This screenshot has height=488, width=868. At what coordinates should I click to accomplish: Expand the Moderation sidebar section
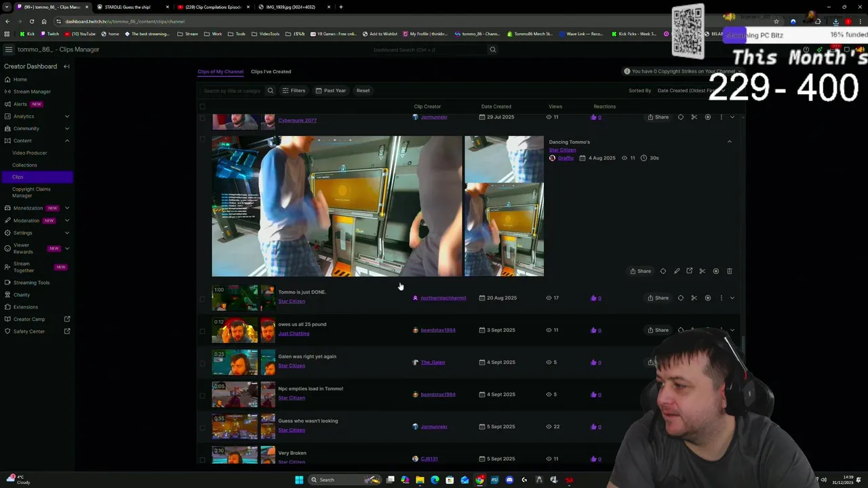click(x=66, y=220)
